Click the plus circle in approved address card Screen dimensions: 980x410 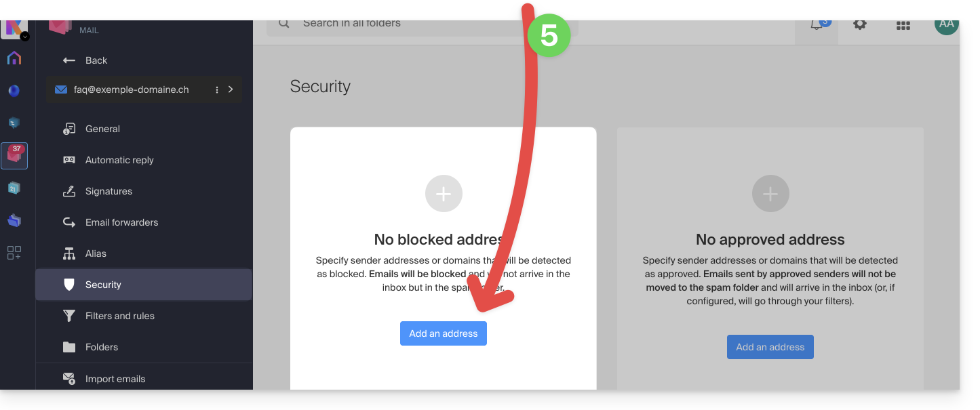770,194
